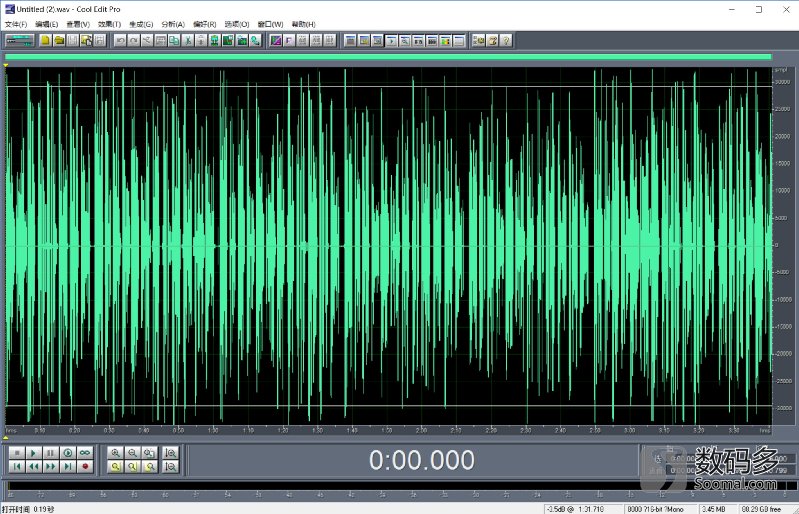Screen dimensions: 799x514
Task: Start recording with the red Record button
Action: pyautogui.click(x=85, y=466)
